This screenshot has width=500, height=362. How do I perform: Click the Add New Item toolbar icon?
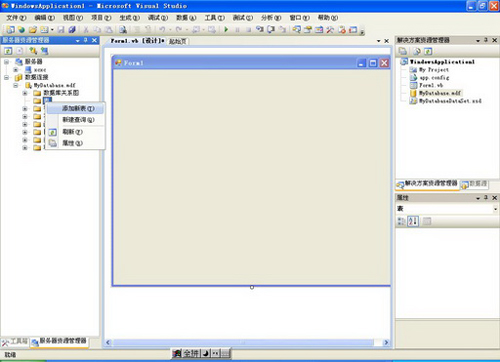click(x=44, y=30)
